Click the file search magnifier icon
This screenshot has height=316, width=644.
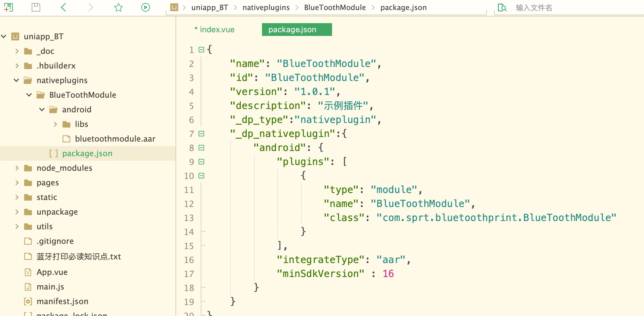[502, 8]
